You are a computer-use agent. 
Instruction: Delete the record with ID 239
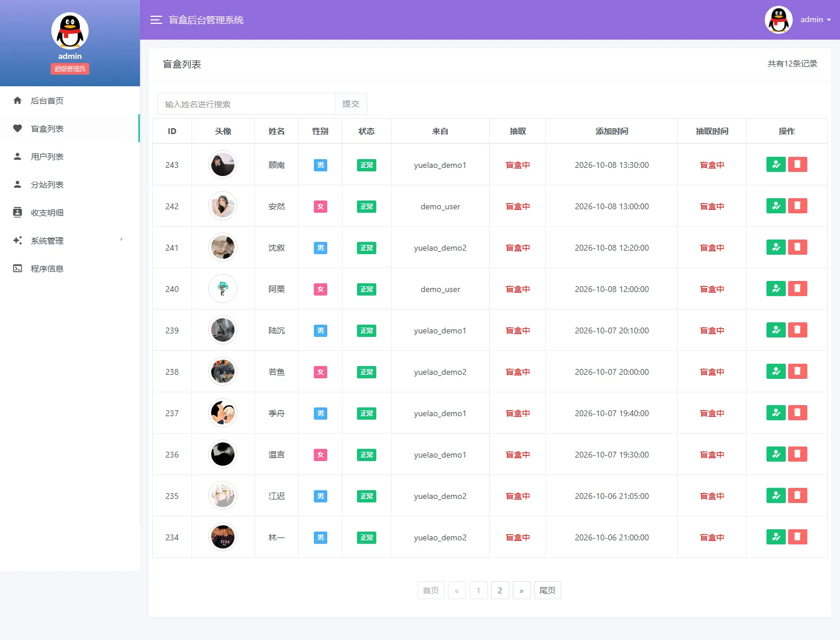(x=797, y=330)
